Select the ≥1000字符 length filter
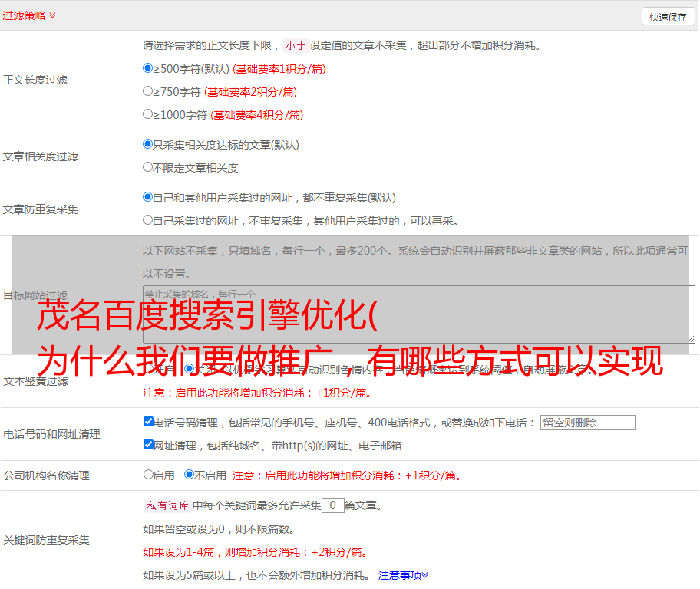The height and width of the screenshot is (589, 700). 148,114
